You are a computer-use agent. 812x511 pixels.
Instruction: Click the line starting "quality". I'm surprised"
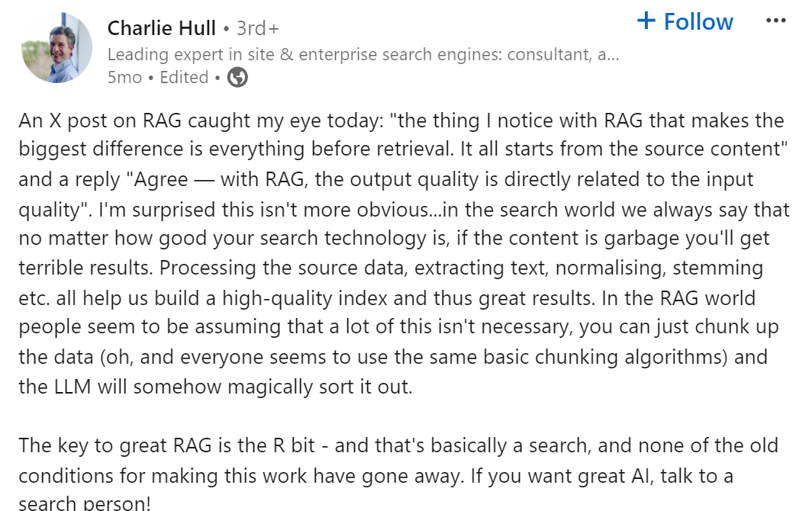point(392,209)
